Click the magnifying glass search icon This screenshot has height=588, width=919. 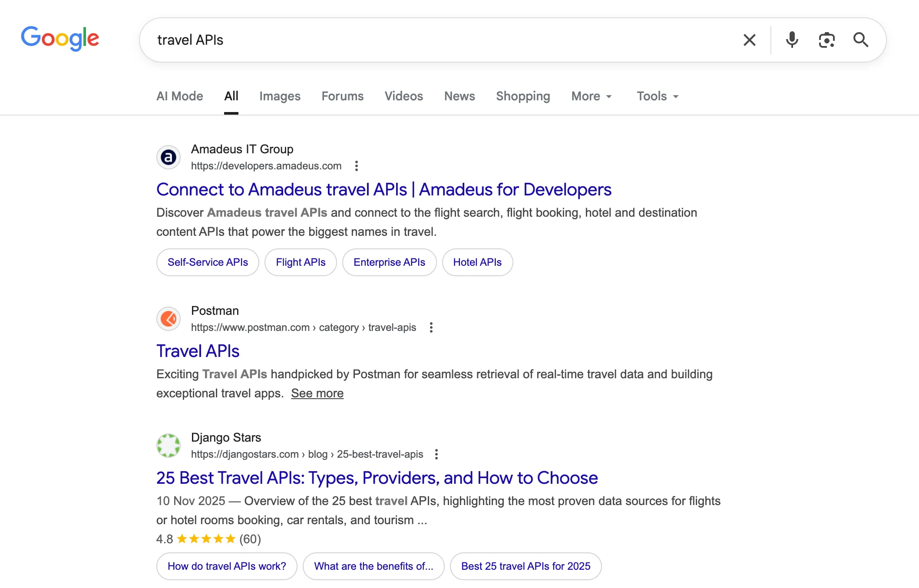click(x=861, y=40)
